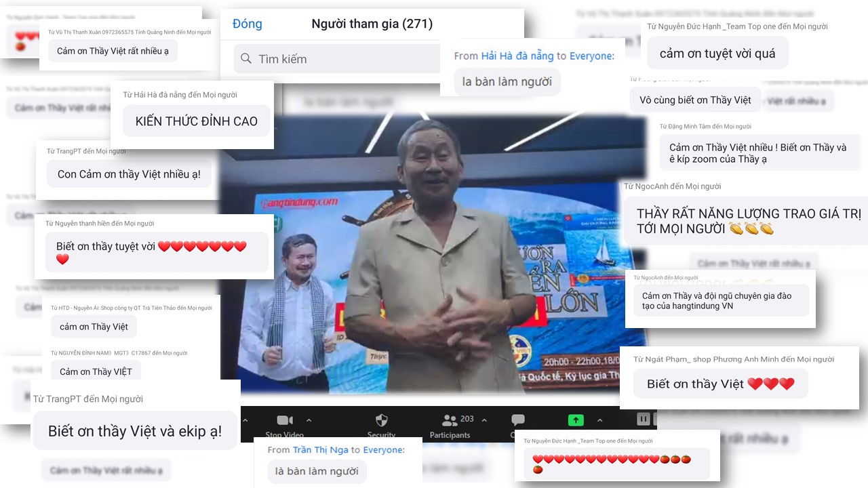The height and width of the screenshot is (488, 868).
Task: Click the Trần Thị Nga sender link
Action: click(x=320, y=449)
